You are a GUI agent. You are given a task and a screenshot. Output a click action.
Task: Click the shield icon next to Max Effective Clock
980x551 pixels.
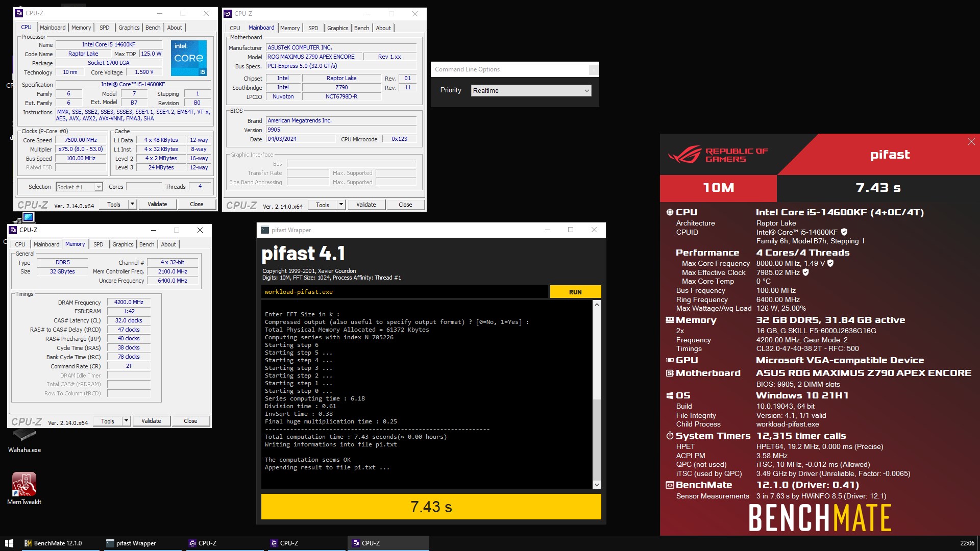805,272
